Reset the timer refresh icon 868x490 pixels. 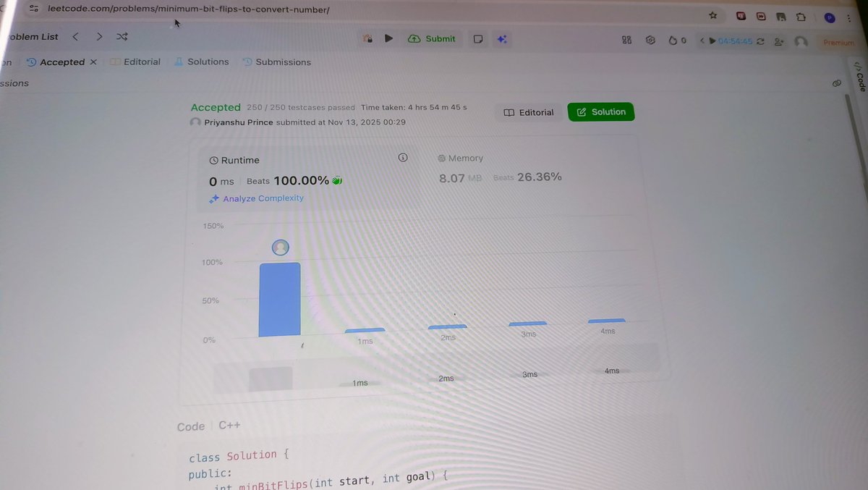pyautogui.click(x=760, y=42)
